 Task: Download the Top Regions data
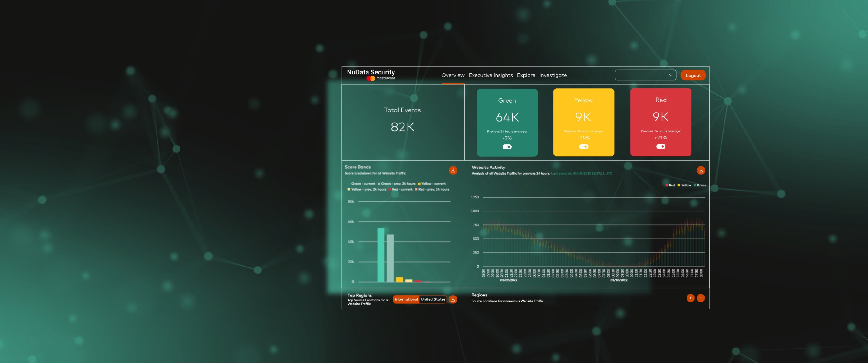click(x=453, y=299)
